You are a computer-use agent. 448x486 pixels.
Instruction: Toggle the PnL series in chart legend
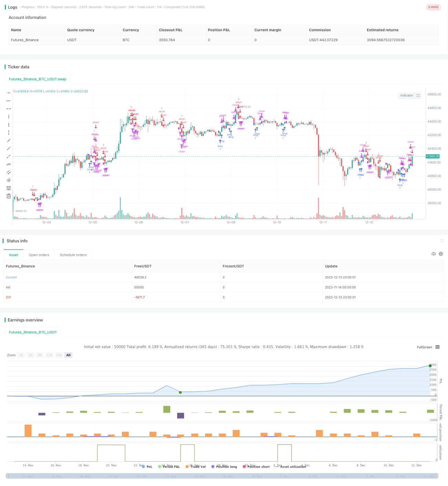click(x=147, y=467)
